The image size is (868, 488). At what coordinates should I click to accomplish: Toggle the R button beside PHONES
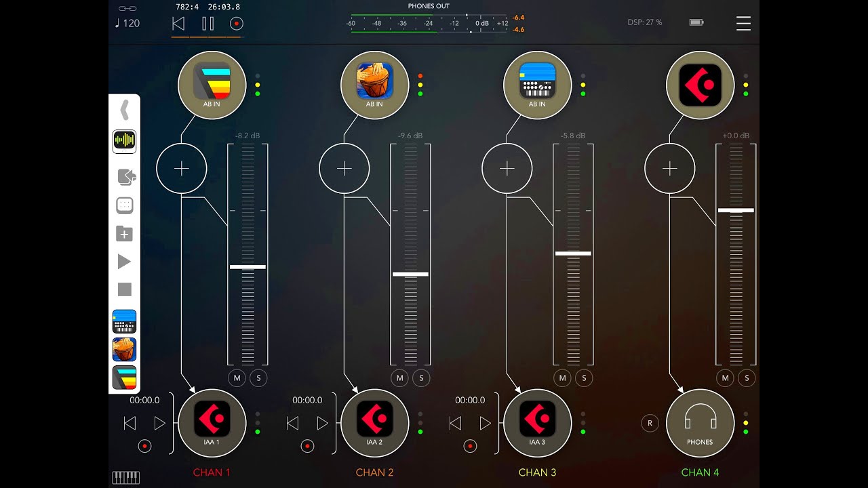(650, 424)
